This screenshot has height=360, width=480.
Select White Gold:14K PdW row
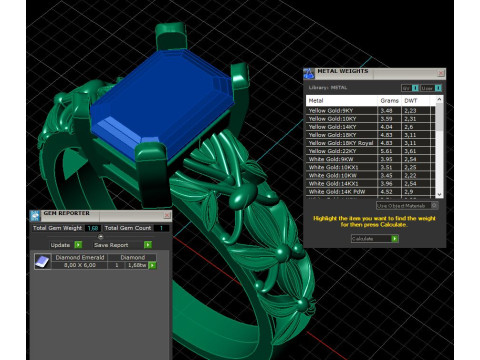click(x=371, y=192)
